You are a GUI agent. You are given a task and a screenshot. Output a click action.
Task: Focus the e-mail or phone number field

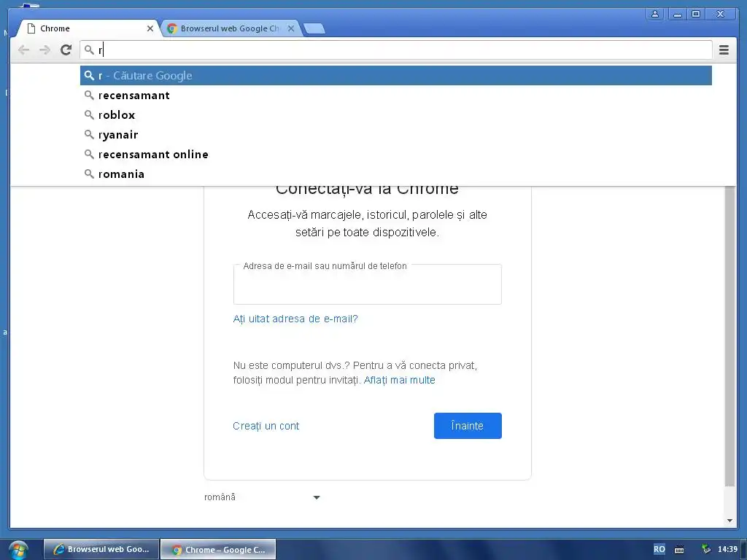tap(368, 284)
